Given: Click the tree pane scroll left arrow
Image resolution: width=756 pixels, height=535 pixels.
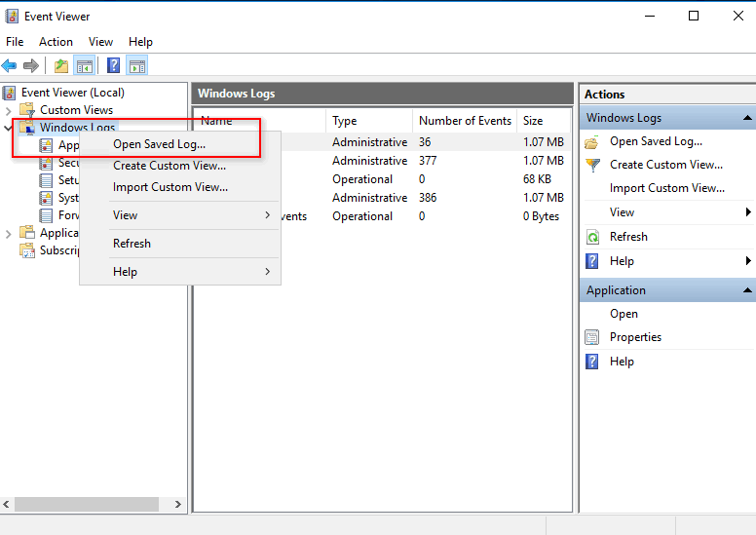Looking at the screenshot, I should pos(6,504).
